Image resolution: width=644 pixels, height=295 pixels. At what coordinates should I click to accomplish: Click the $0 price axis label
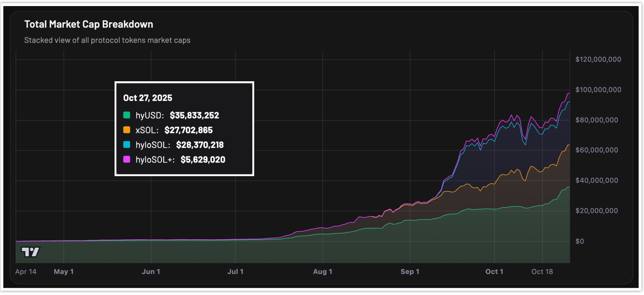579,241
